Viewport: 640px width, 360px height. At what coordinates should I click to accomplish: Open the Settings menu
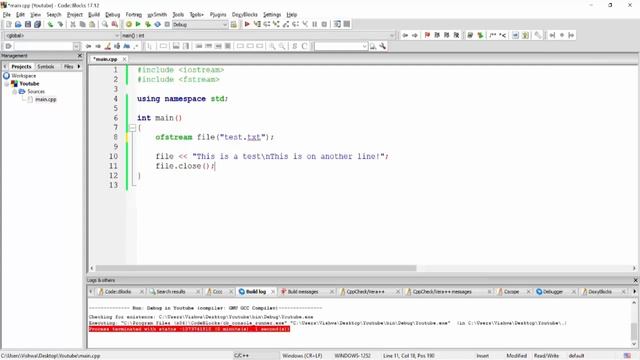[x=272, y=14]
